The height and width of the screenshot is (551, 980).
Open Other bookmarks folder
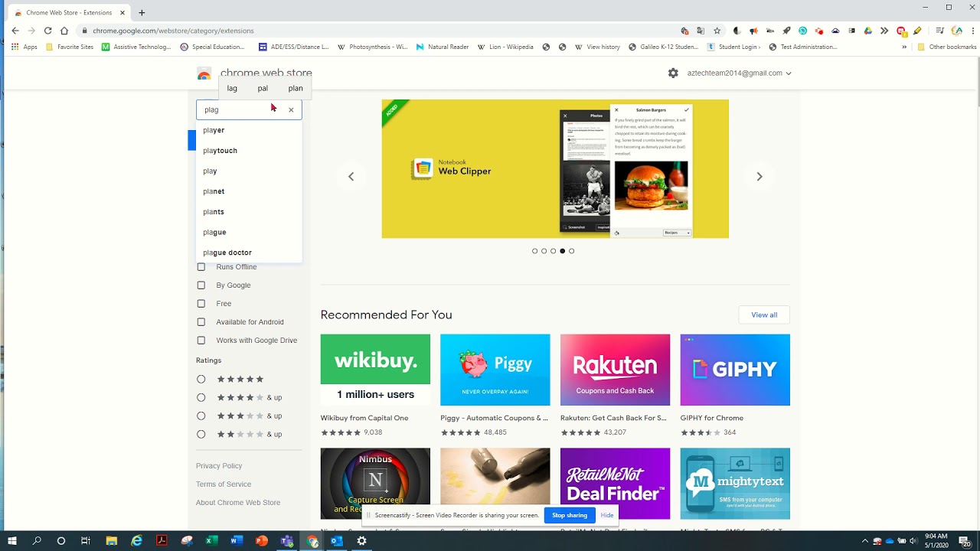coord(946,47)
